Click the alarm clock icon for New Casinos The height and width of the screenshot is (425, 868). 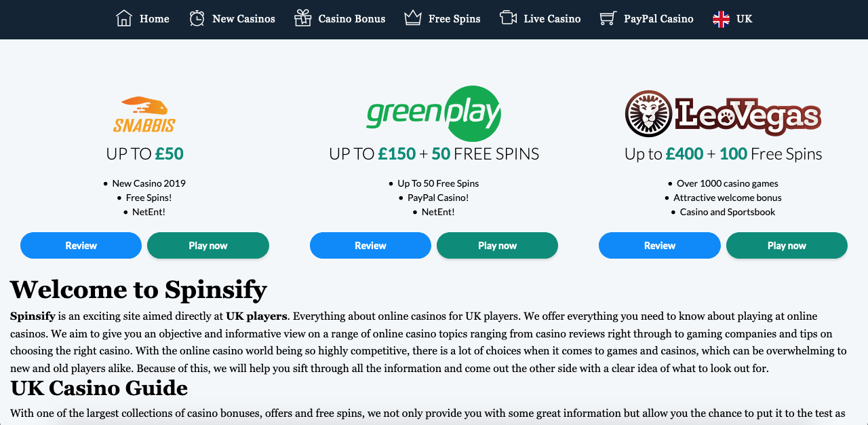pos(197,18)
